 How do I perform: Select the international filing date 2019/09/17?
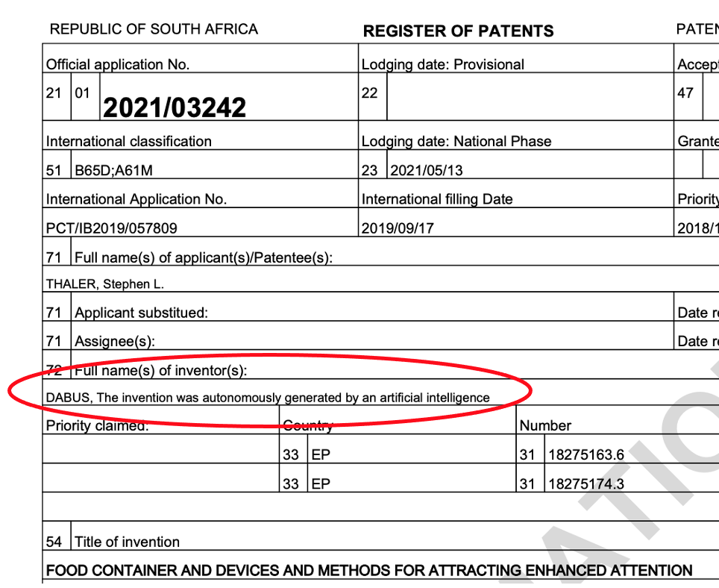(398, 228)
